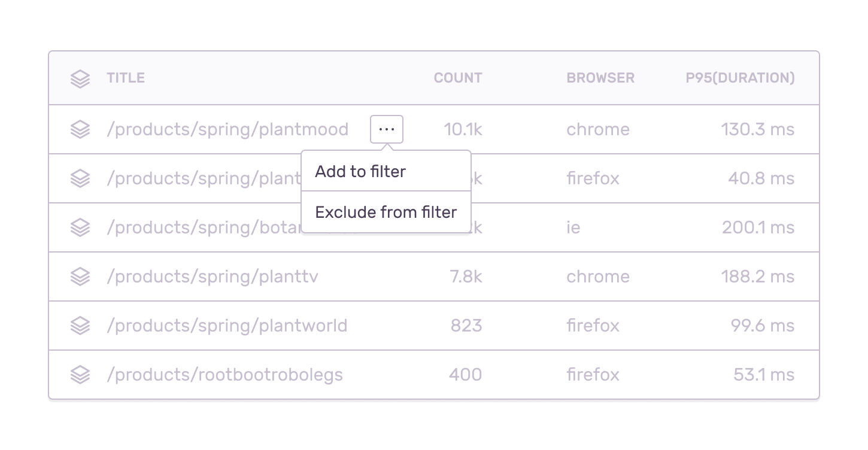Viewport: 868px width, 450px height.
Task: Select the /products/spring/plantmood title link
Action: (x=228, y=129)
